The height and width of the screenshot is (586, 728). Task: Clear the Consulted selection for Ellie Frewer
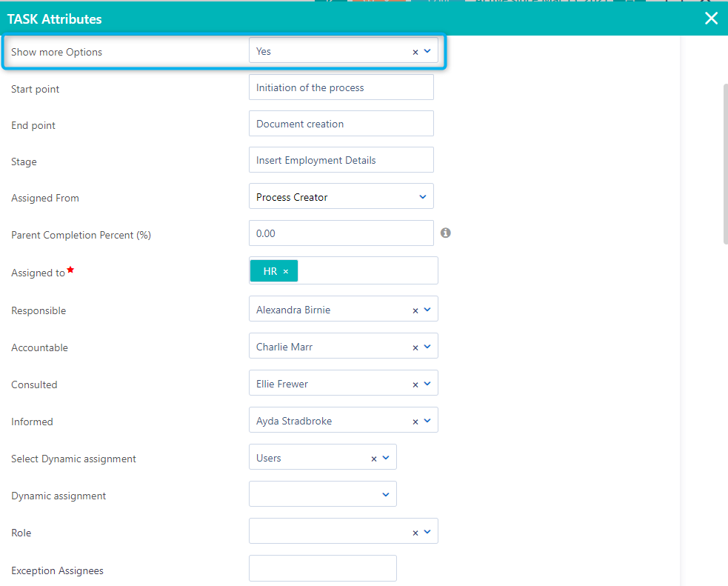[415, 383]
